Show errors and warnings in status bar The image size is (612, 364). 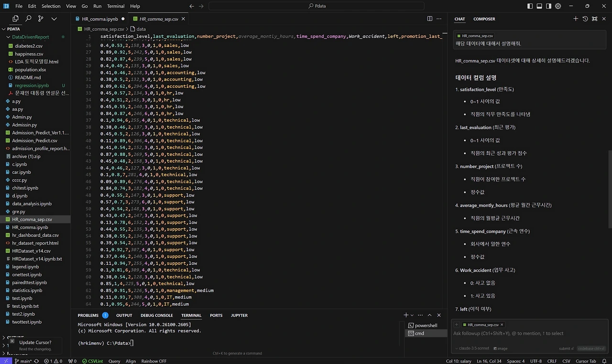[53, 361]
